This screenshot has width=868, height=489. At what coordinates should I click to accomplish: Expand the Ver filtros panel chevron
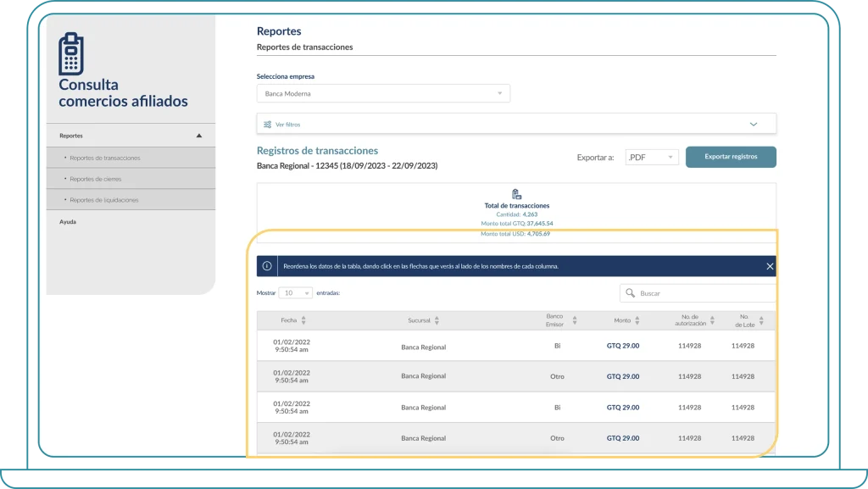(754, 124)
